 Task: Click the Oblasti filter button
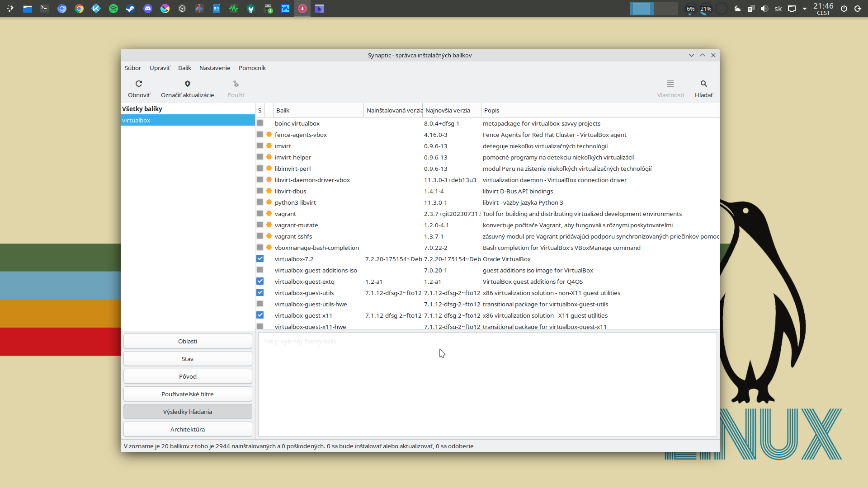tap(188, 341)
